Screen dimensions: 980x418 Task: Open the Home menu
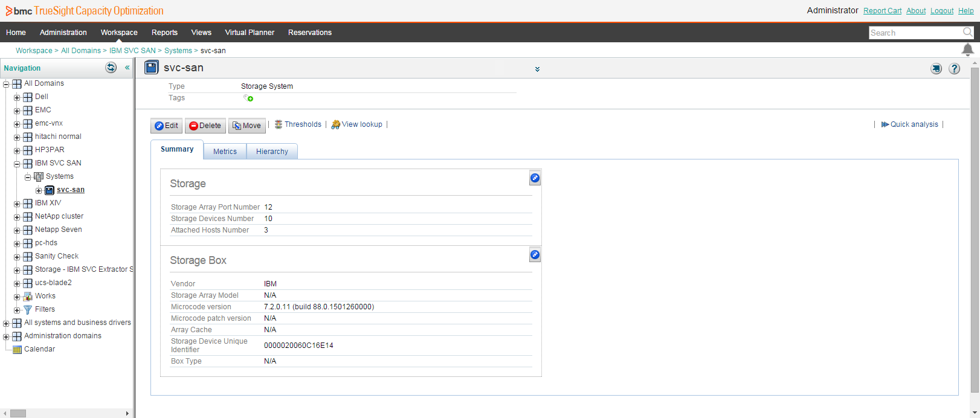16,33
